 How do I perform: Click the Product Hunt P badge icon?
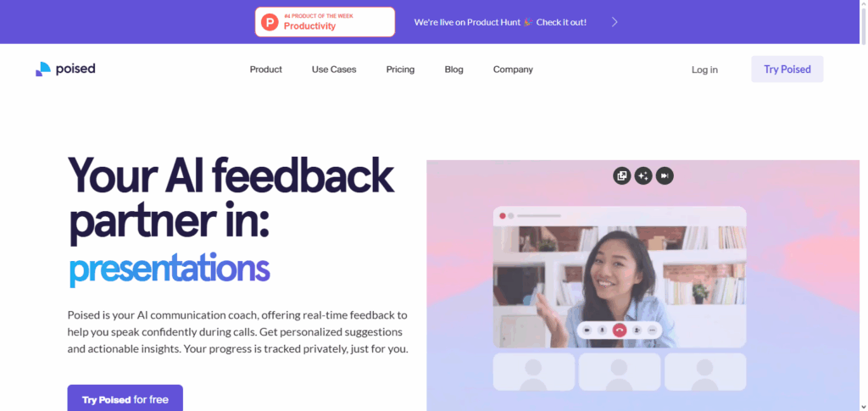[270, 22]
